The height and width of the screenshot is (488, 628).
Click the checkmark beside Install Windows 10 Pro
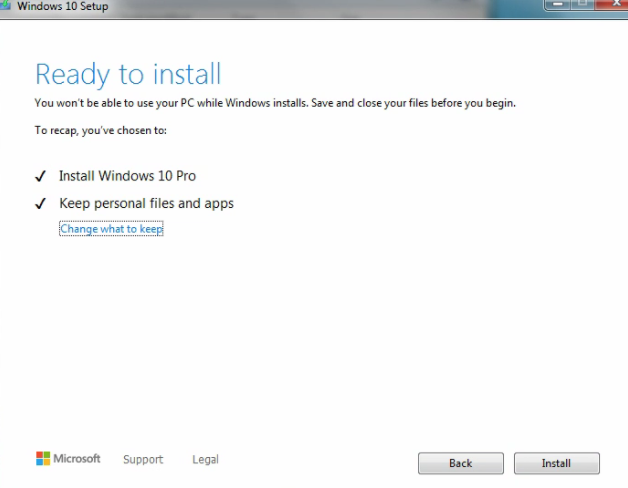point(40,176)
